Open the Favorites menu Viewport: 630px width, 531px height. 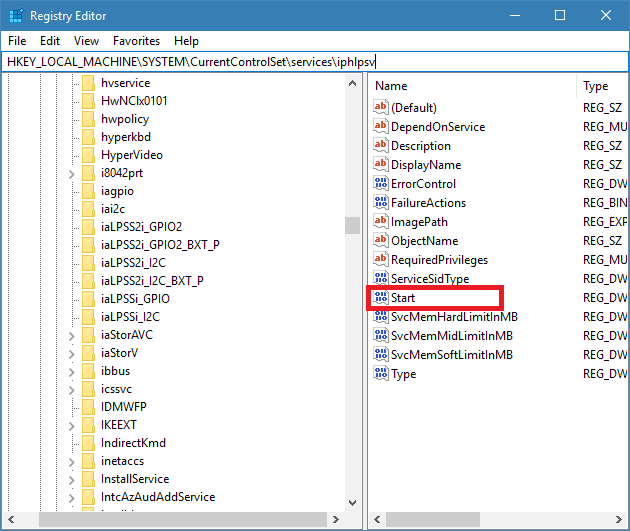(x=136, y=41)
